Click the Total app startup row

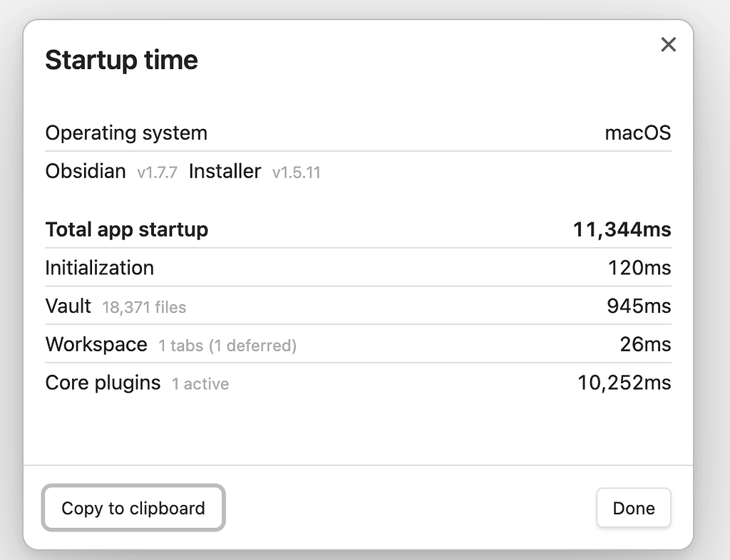126,229
